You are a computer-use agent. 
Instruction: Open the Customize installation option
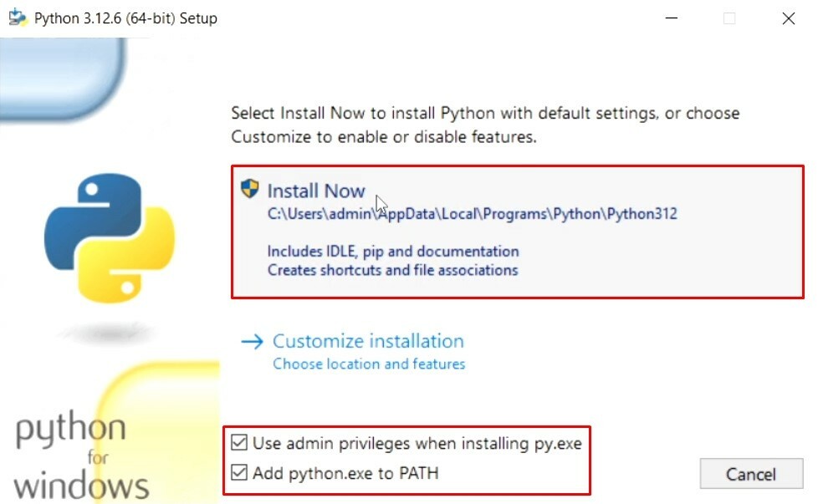point(368,341)
